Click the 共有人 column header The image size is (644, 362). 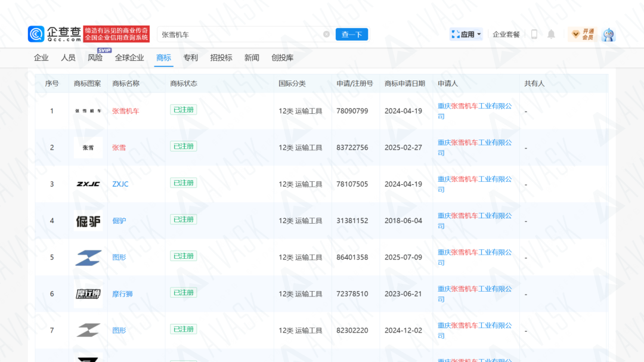[534, 83]
